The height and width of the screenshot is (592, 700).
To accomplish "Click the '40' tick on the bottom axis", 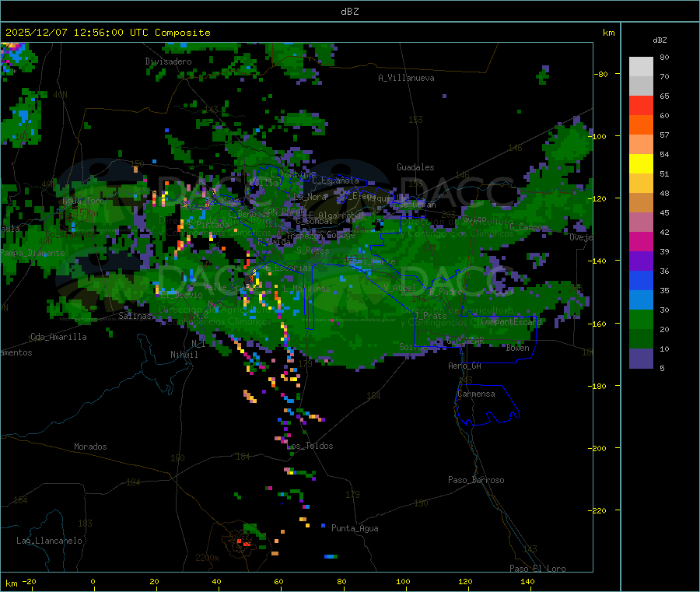I will (216, 581).
